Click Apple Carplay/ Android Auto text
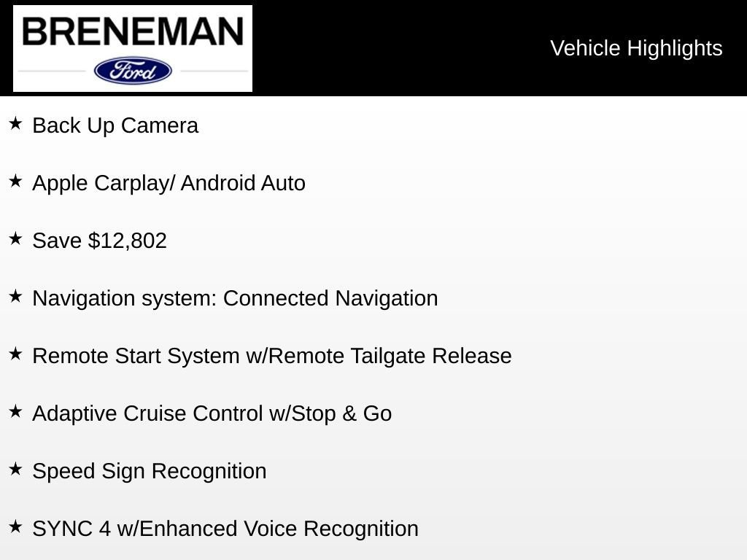Image resolution: width=747 pixels, height=560 pixels. pyautogui.click(x=169, y=183)
